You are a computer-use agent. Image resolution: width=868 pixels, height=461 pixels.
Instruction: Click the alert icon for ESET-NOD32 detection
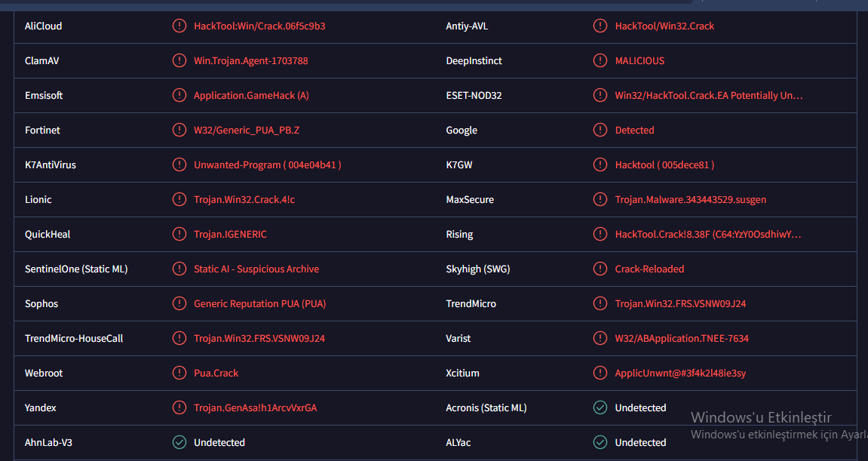pyautogui.click(x=600, y=95)
